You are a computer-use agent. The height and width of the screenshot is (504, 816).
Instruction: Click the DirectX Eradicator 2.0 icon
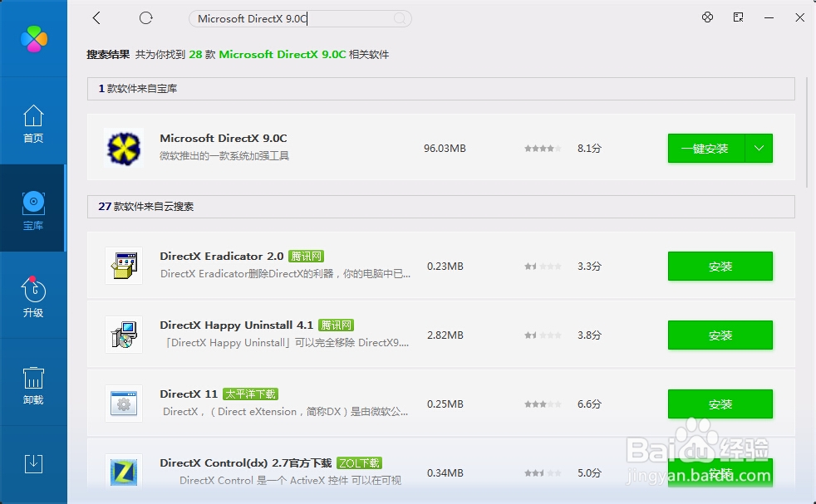point(124,266)
